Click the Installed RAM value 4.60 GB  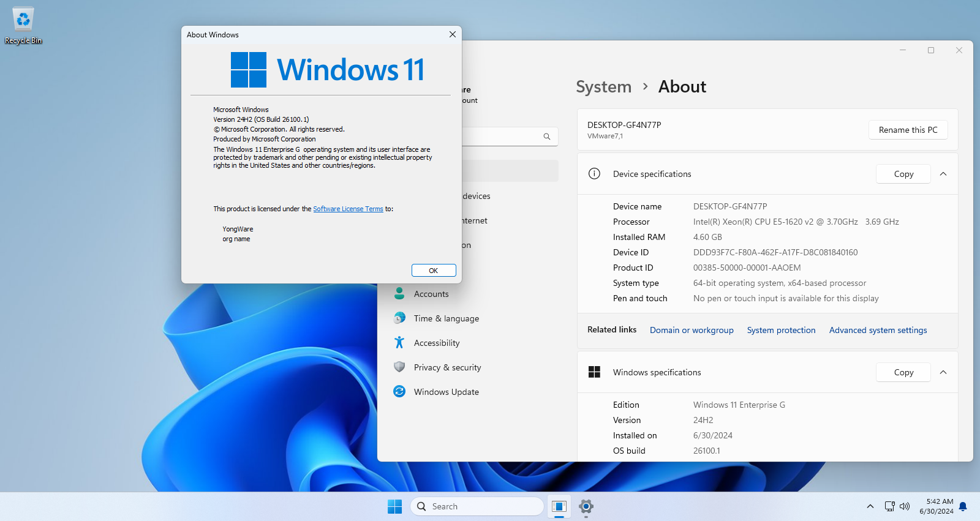707,237
